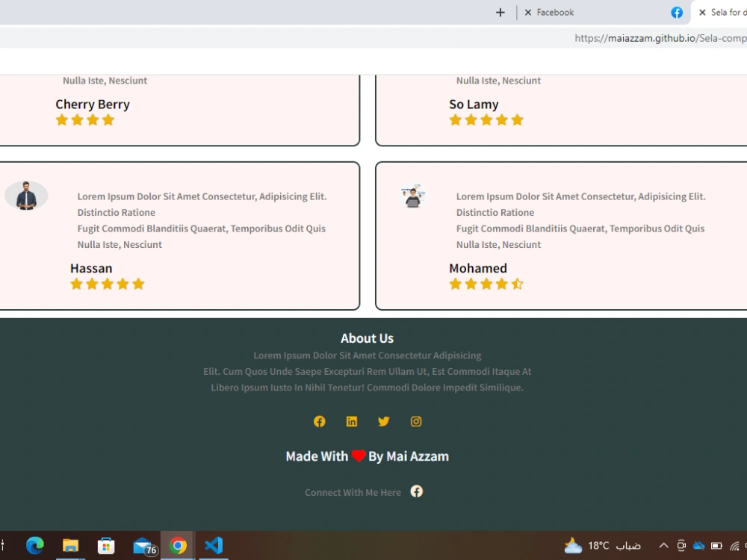Screen dimensions: 747x560
Task: Expand the hidden system tray icons
Action: (x=663, y=545)
